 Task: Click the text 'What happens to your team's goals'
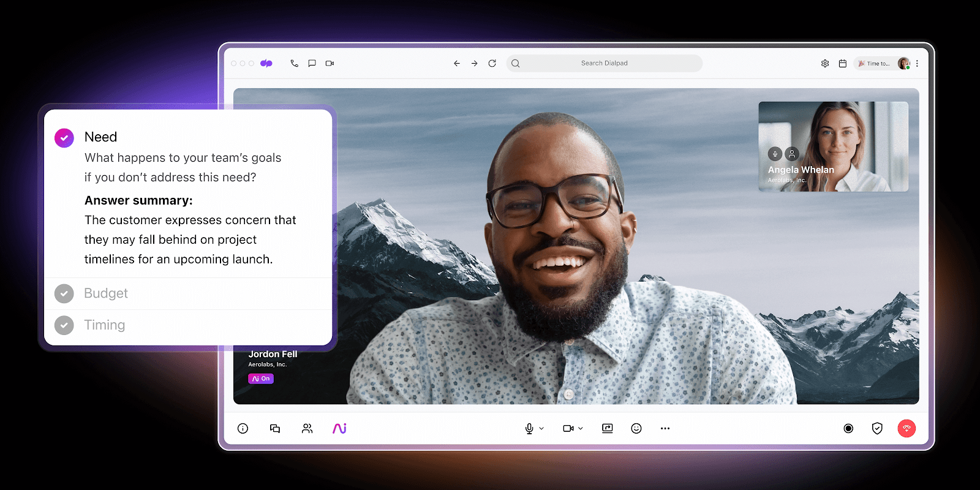[x=183, y=158]
